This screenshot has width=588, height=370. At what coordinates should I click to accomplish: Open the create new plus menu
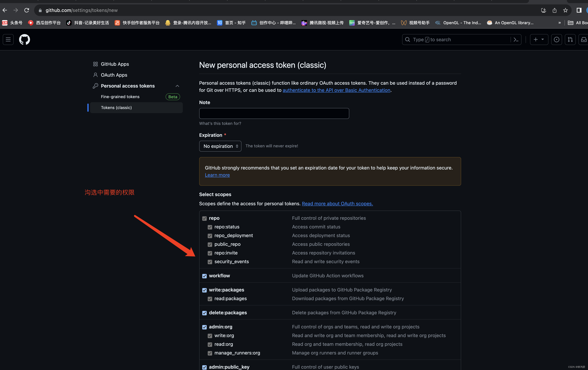pyautogui.click(x=539, y=40)
